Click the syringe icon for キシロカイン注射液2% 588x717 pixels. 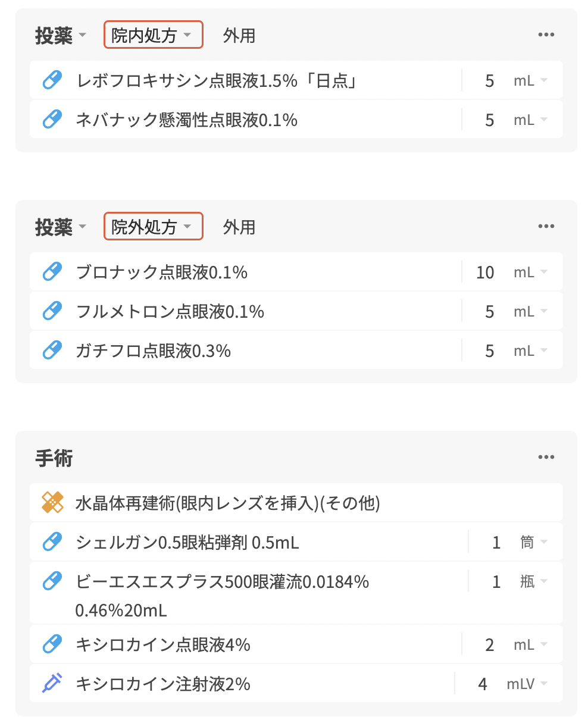[x=52, y=683]
